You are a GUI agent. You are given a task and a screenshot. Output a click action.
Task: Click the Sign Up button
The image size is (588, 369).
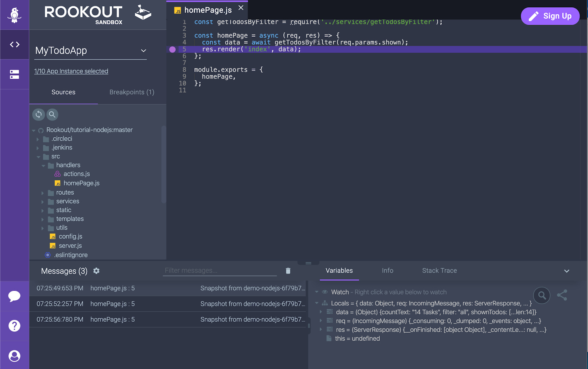coord(550,16)
